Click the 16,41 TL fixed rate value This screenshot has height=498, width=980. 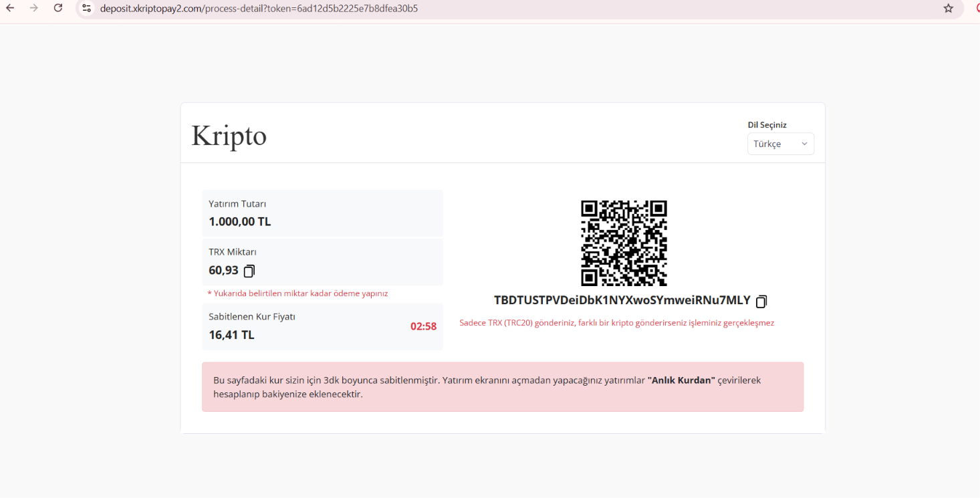click(231, 335)
